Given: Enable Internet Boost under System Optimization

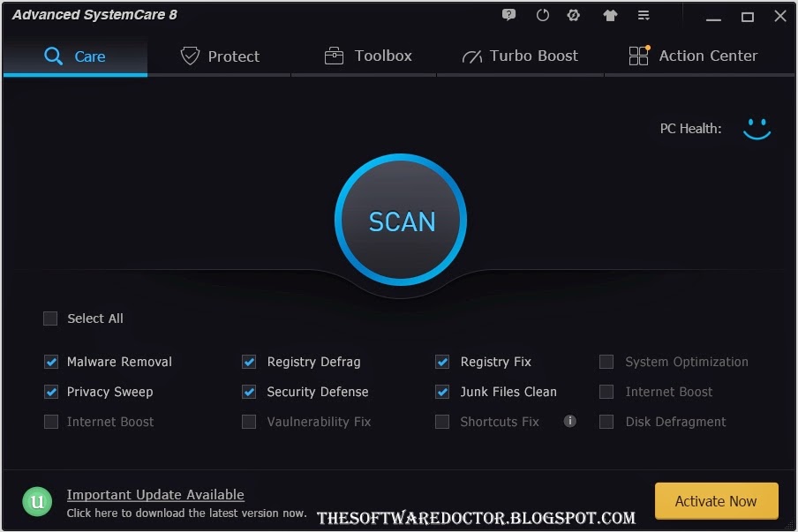Looking at the screenshot, I should [606, 392].
